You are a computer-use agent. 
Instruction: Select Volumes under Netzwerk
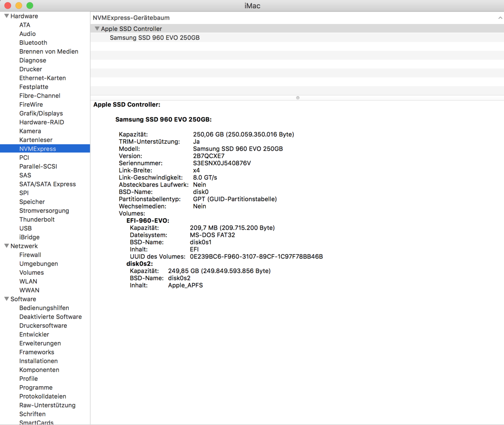31,273
